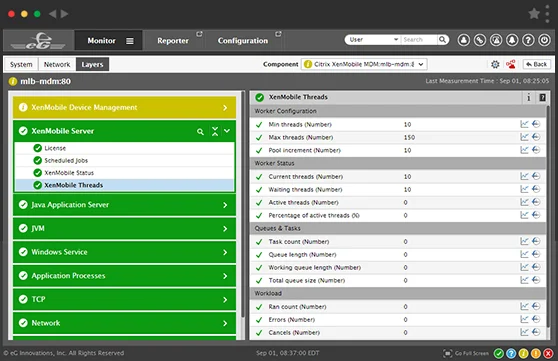558x361 pixels.
Task: Click 'Cancels (Number)' measure
Action: point(294,333)
